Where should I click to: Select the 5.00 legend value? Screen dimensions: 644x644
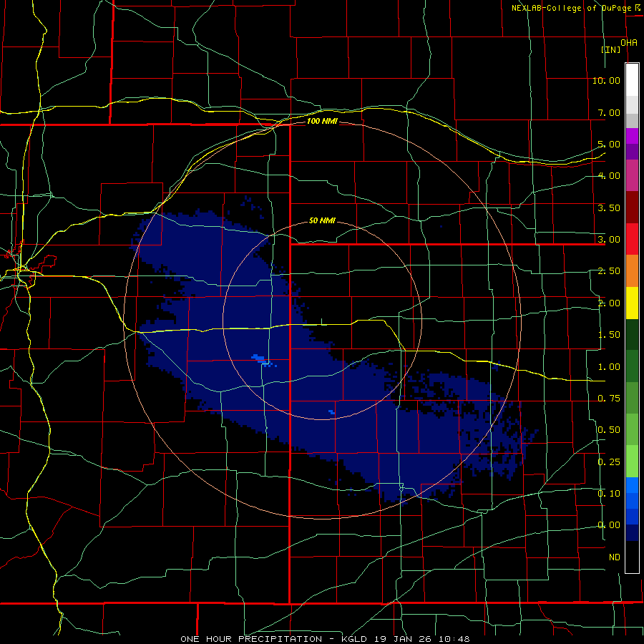[x=609, y=144]
